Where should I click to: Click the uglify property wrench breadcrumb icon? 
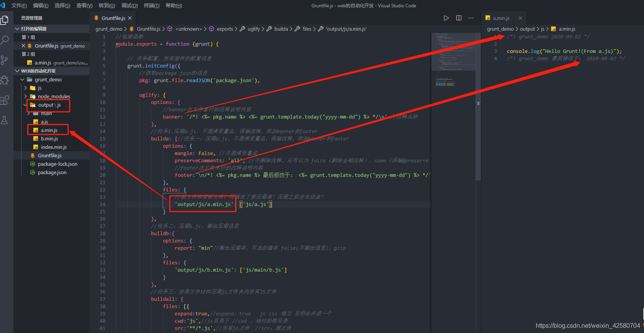pyautogui.click(x=242, y=29)
